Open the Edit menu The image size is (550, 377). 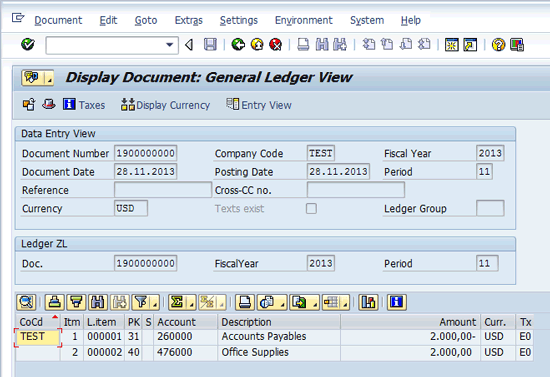(108, 20)
